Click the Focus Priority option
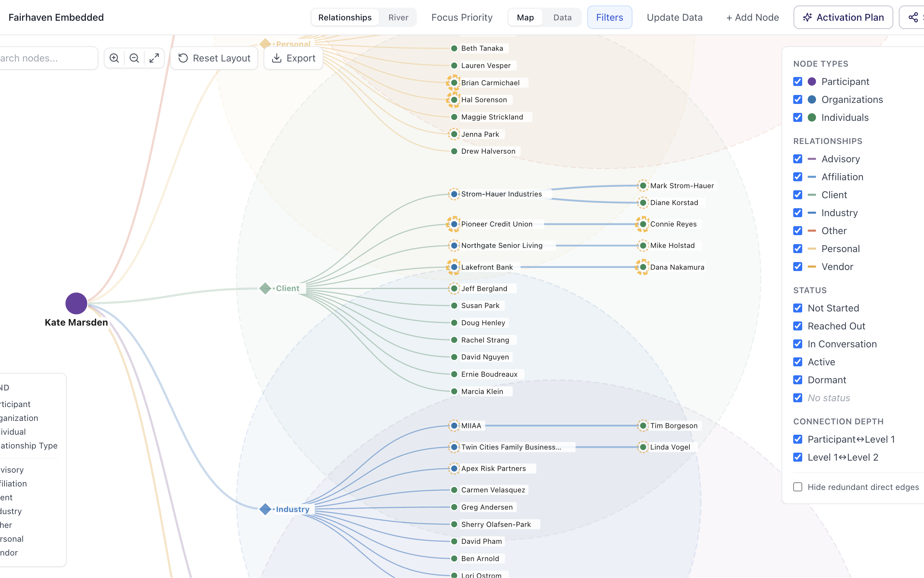Viewport: 924px width, 578px height. [462, 17]
